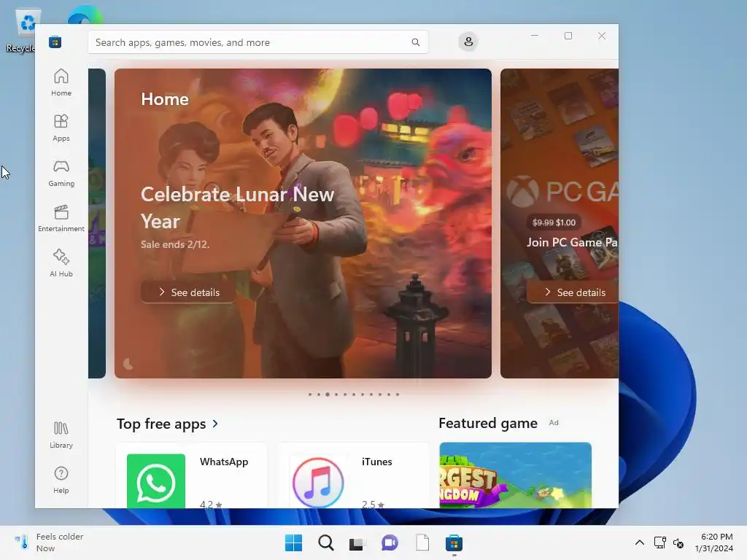Open the muted volume tray icon
The height and width of the screenshot is (560, 747).
[x=678, y=542]
